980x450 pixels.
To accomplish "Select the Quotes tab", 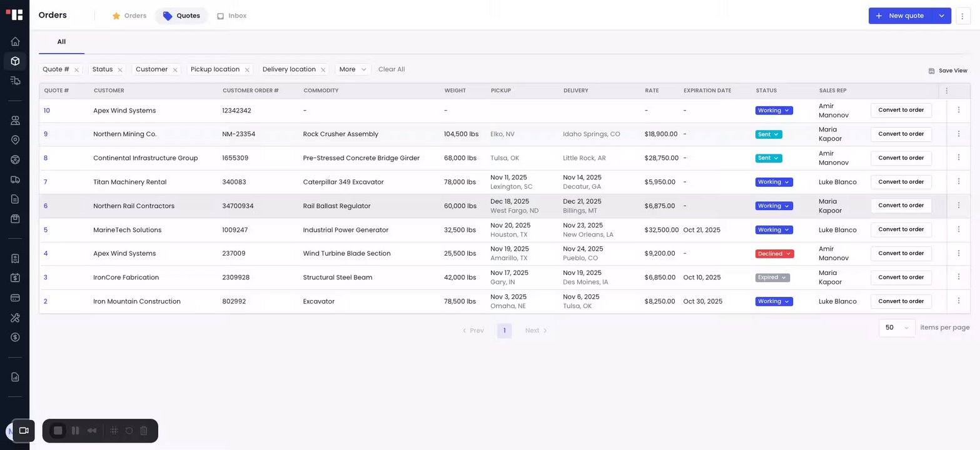I will [181, 16].
